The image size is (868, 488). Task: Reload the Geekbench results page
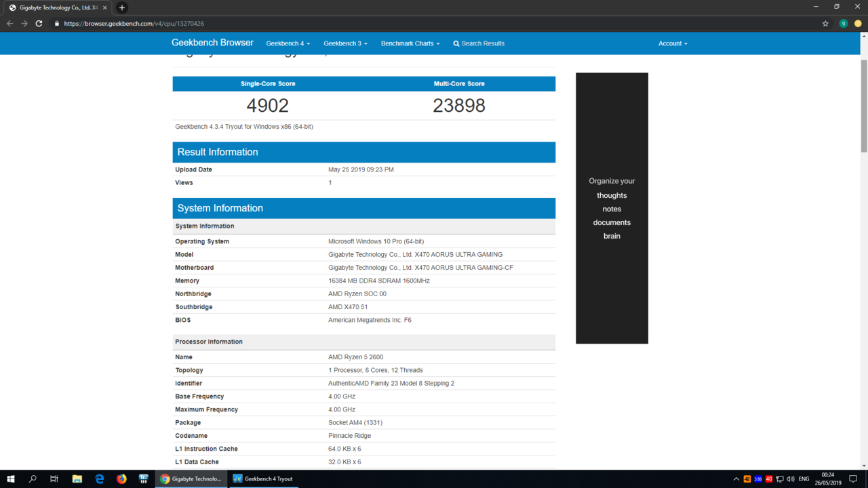tap(39, 23)
